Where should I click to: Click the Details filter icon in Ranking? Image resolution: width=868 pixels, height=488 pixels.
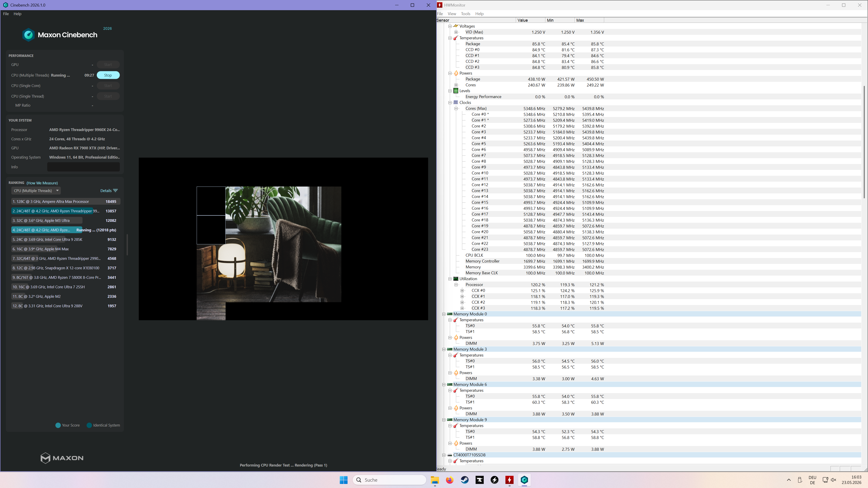(x=115, y=191)
